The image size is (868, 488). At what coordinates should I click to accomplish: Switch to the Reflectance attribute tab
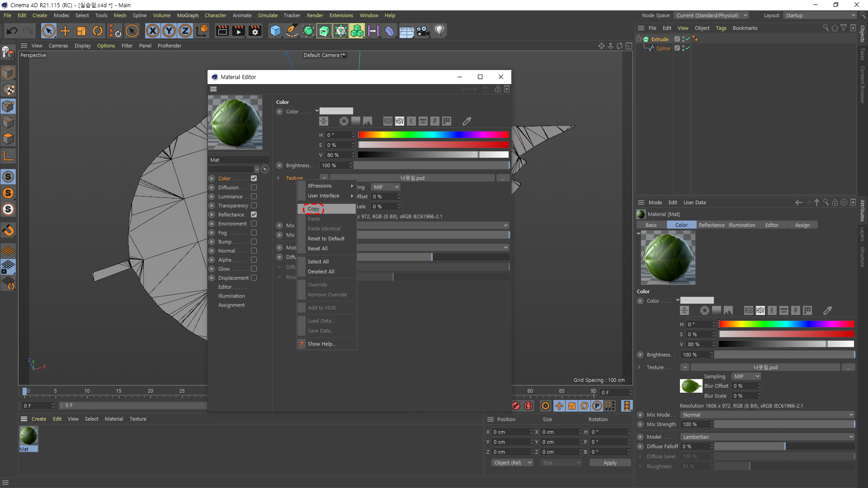point(711,225)
